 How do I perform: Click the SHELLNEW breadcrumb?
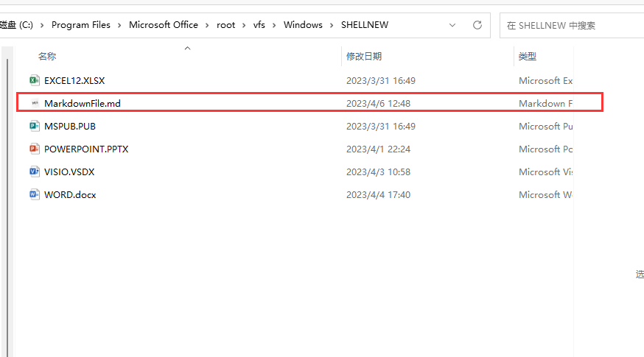[x=365, y=25]
